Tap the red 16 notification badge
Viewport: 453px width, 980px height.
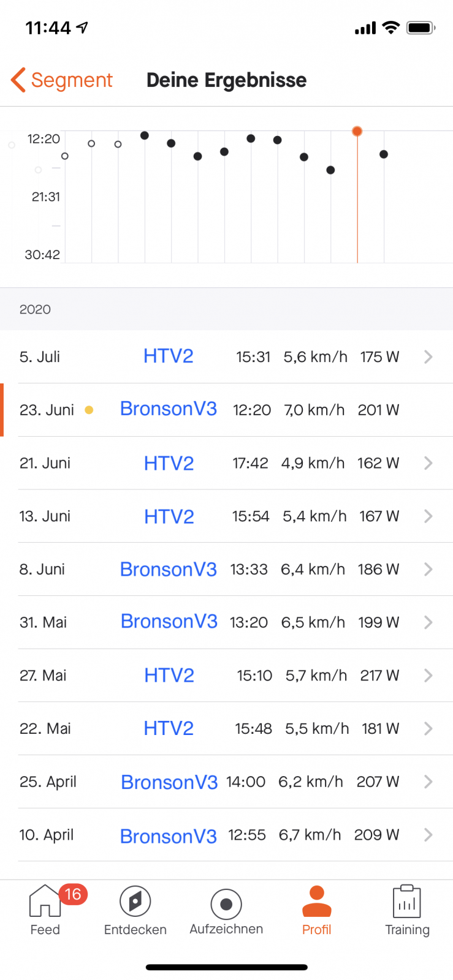click(73, 894)
